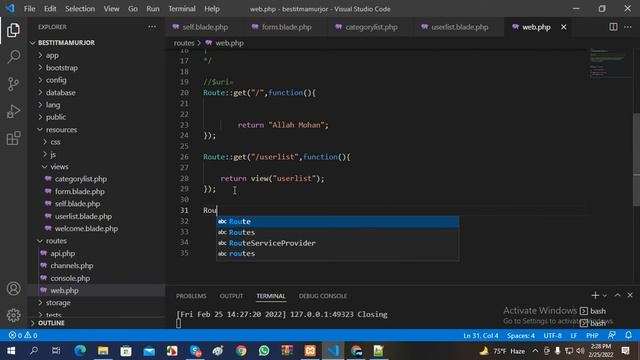Open Run and Debug view
This screenshot has height=360, width=640.
13,111
